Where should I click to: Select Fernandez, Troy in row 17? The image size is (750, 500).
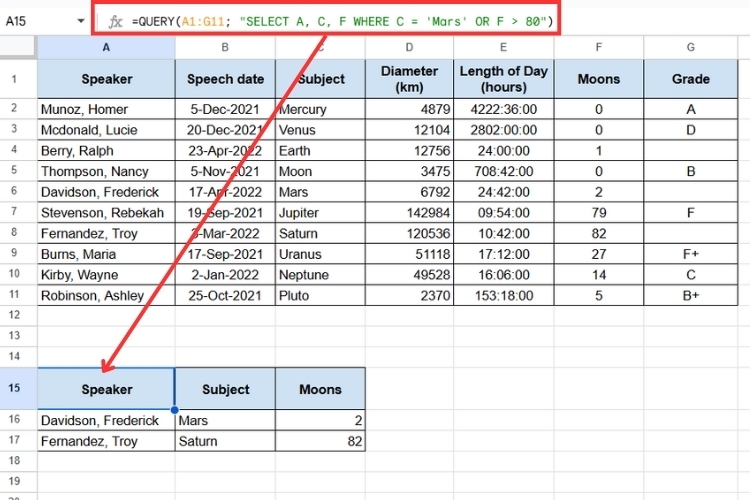click(106, 441)
